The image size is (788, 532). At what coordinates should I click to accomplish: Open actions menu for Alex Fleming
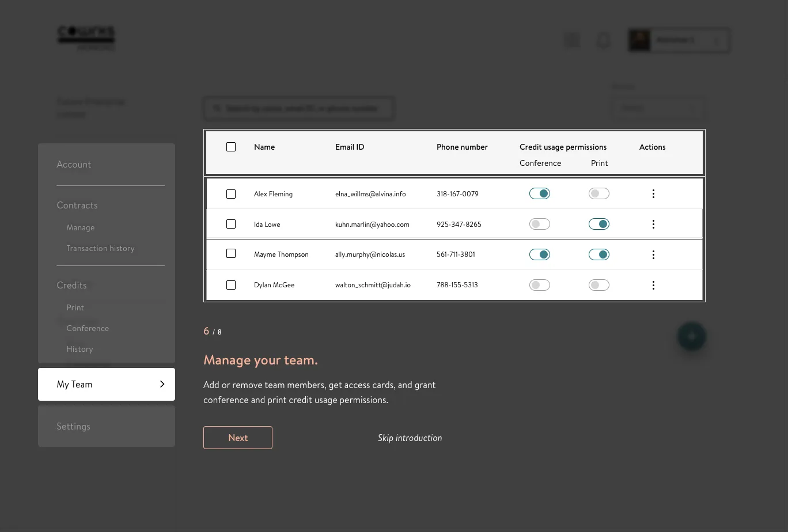tap(653, 194)
